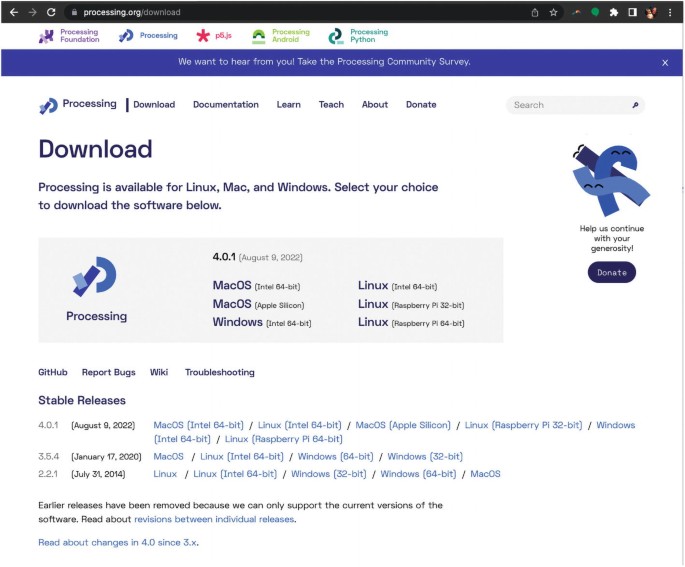Click the share page icon in address bar
The image size is (685, 567).
click(535, 12)
